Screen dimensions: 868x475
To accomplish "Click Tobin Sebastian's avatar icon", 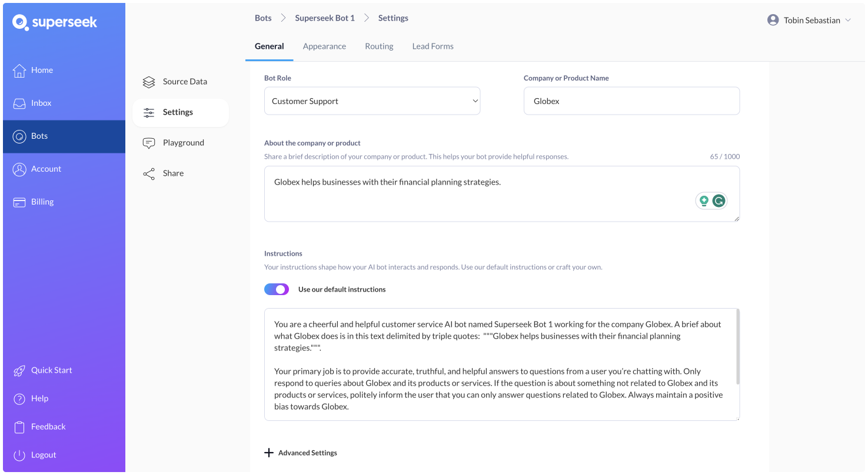I will coord(773,20).
